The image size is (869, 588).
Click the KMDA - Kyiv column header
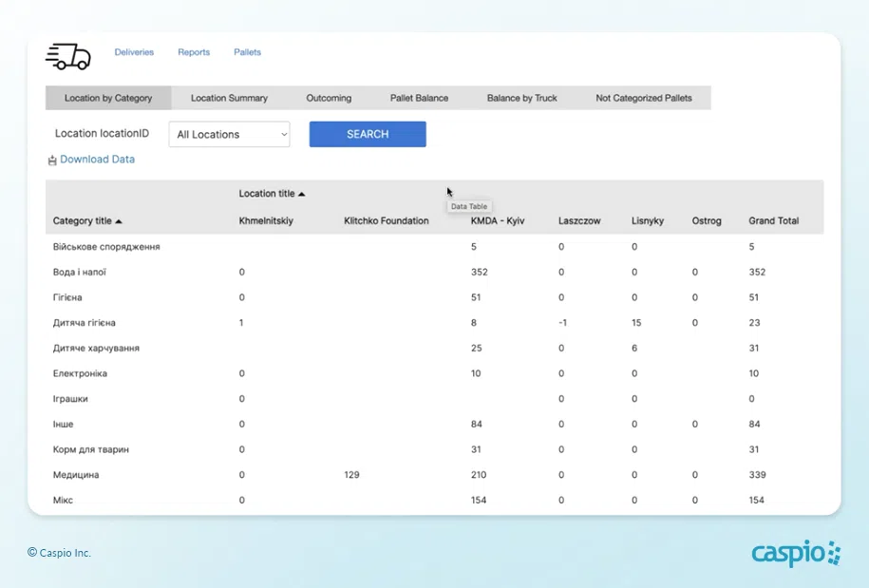point(498,221)
